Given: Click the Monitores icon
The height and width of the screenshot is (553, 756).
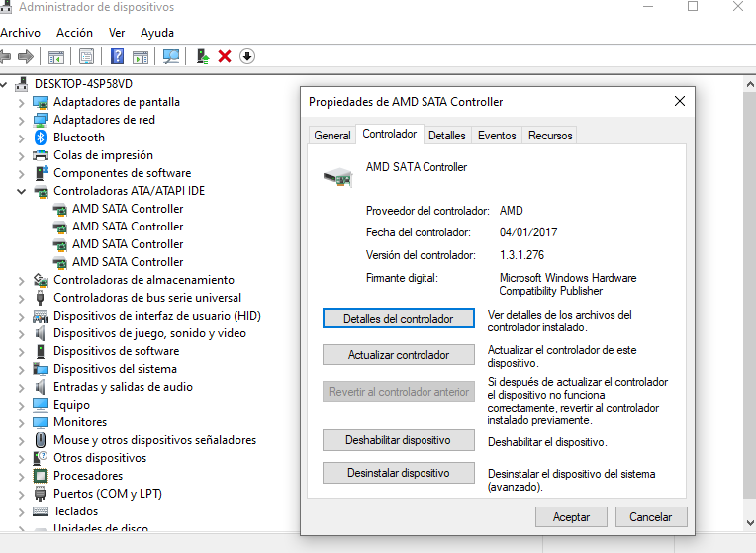Looking at the screenshot, I should (41, 422).
